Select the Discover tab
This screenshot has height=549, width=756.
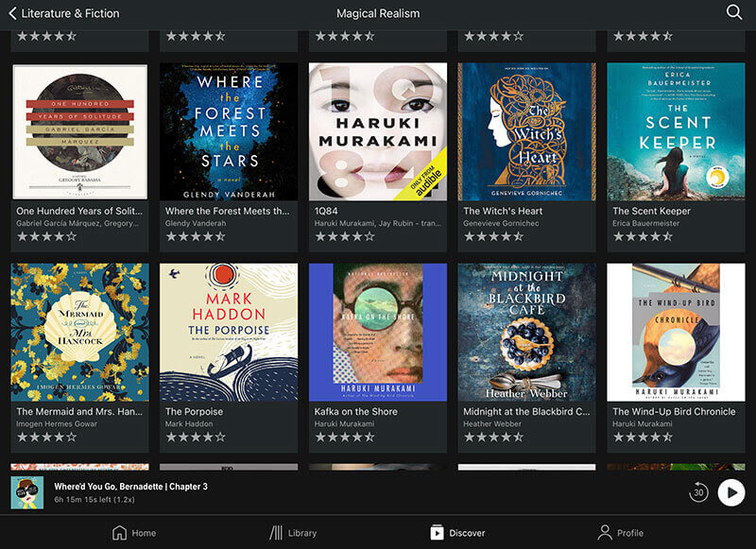click(457, 533)
